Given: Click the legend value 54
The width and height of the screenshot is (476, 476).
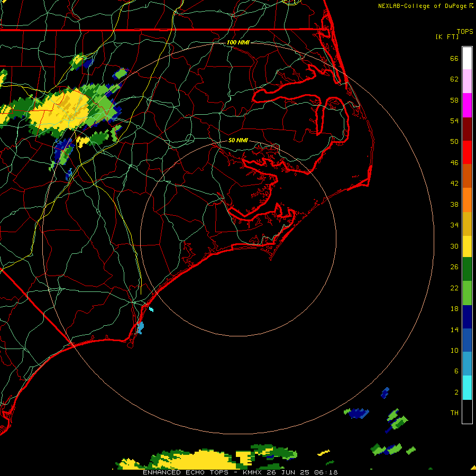Looking at the screenshot, I should 454,121.
